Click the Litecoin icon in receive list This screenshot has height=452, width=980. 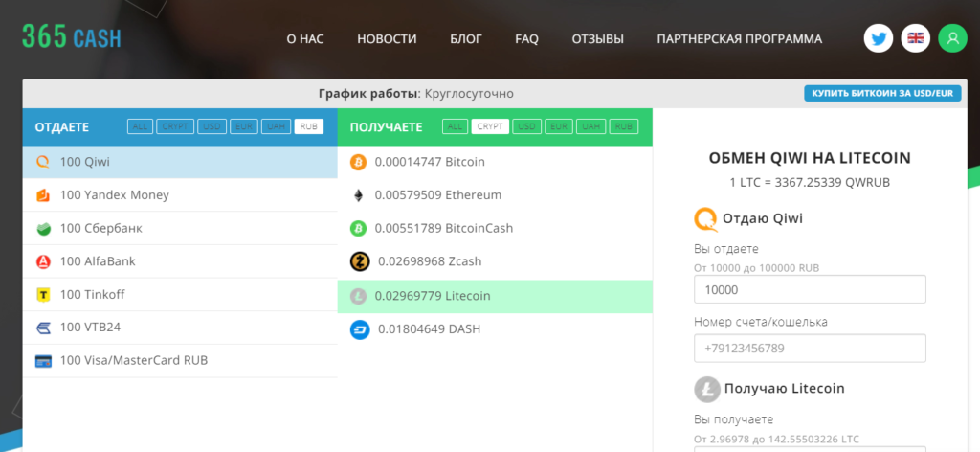coord(358,296)
